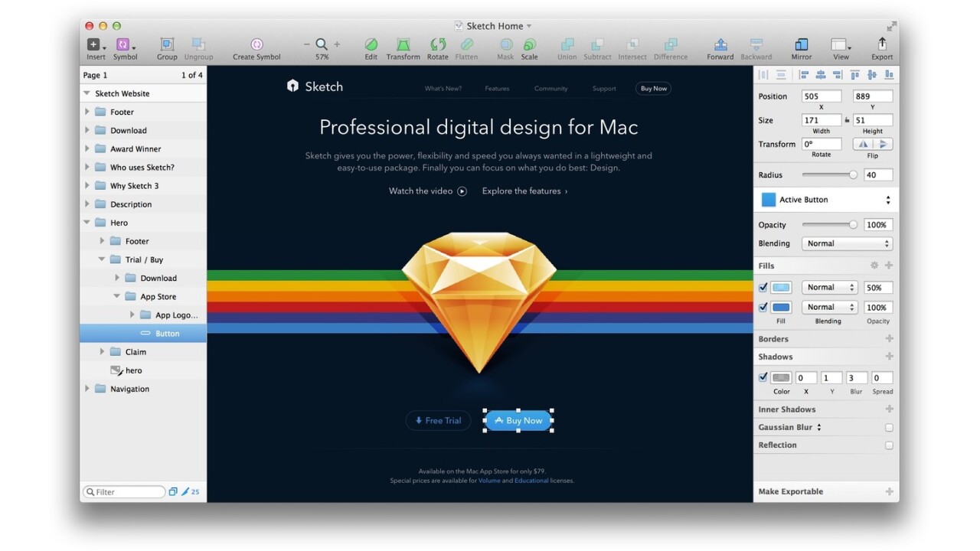Screen dimensions: 980x551
Task: Enable the Reflection checkbox
Action: (889, 445)
